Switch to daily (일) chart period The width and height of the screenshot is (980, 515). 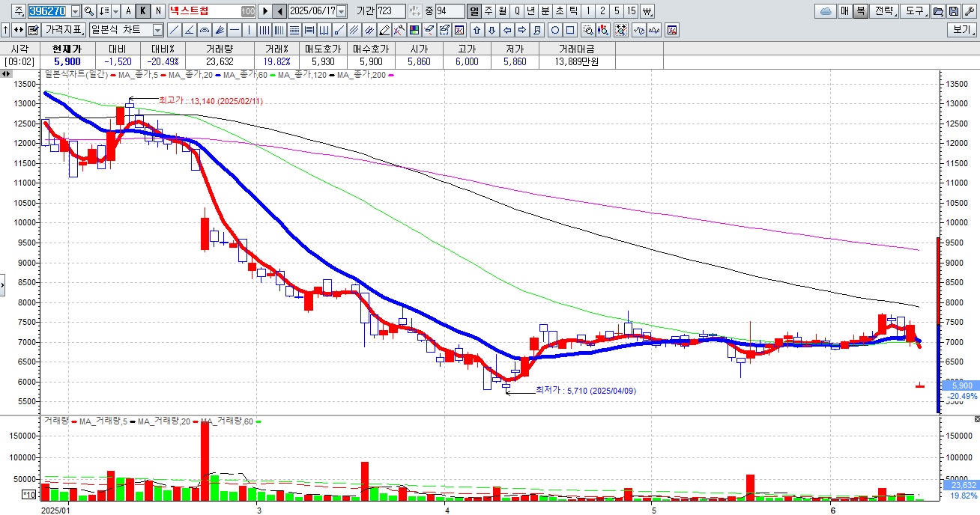(x=474, y=11)
